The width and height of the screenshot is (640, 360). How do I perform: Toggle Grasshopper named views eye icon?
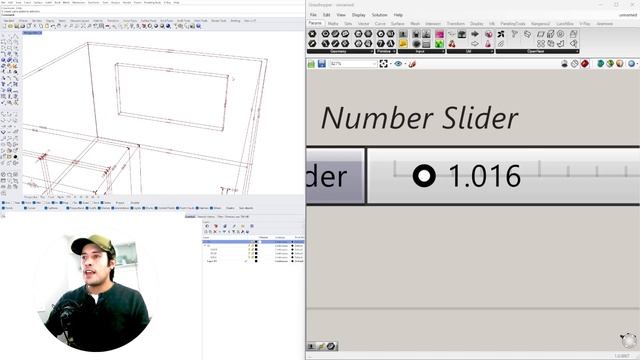pos(398,64)
